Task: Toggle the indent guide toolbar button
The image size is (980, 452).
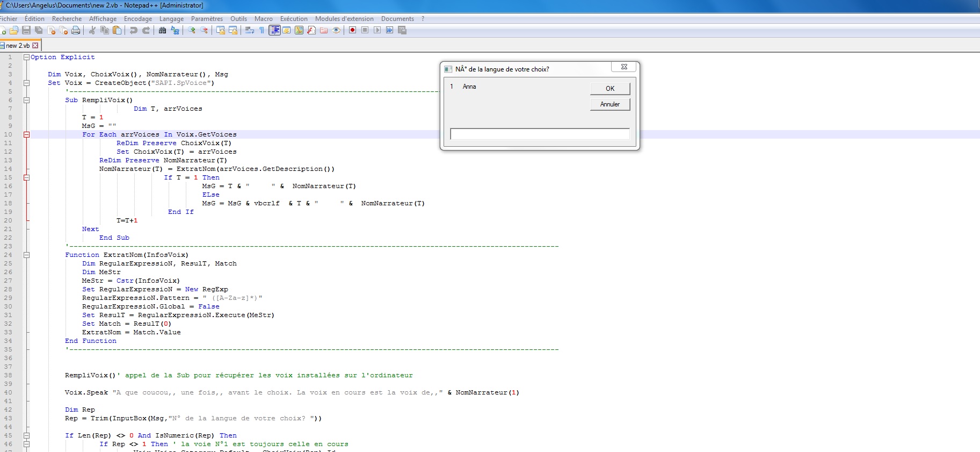Action: point(274,30)
